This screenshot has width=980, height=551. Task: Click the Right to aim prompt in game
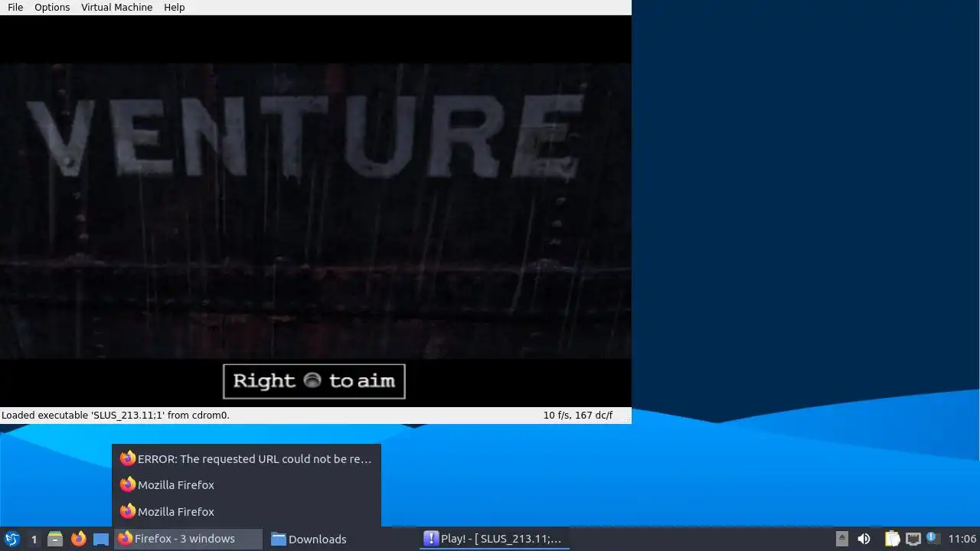tap(314, 381)
